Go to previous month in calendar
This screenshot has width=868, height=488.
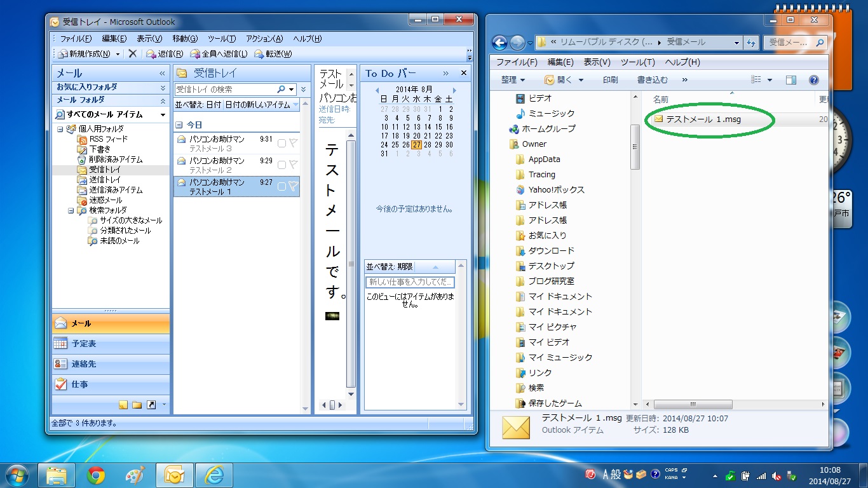pyautogui.click(x=377, y=90)
